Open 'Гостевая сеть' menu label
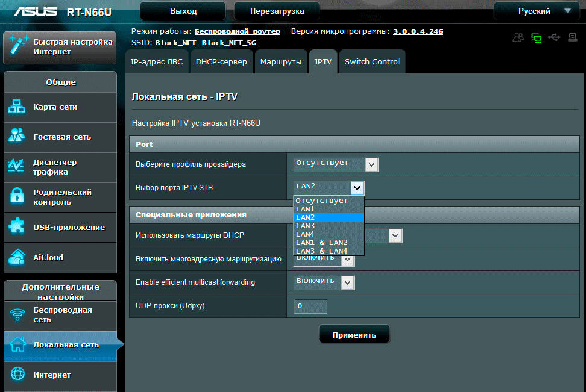 [62, 137]
